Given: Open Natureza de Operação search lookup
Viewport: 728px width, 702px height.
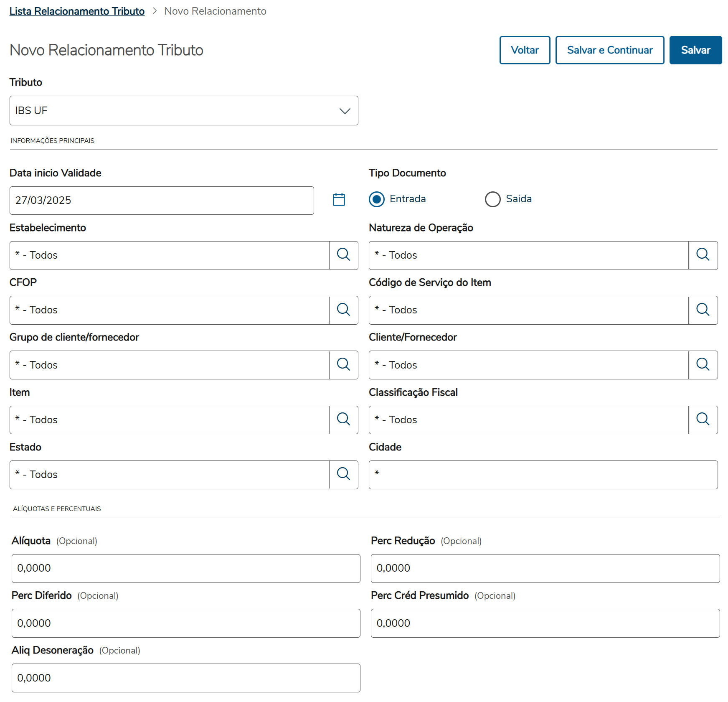Looking at the screenshot, I should (x=703, y=255).
